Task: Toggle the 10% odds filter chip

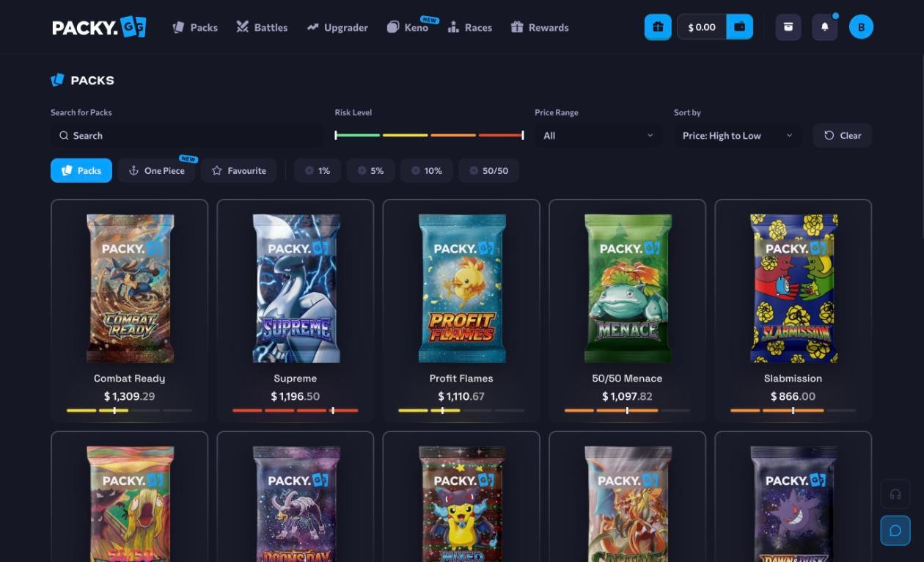Action: [426, 170]
